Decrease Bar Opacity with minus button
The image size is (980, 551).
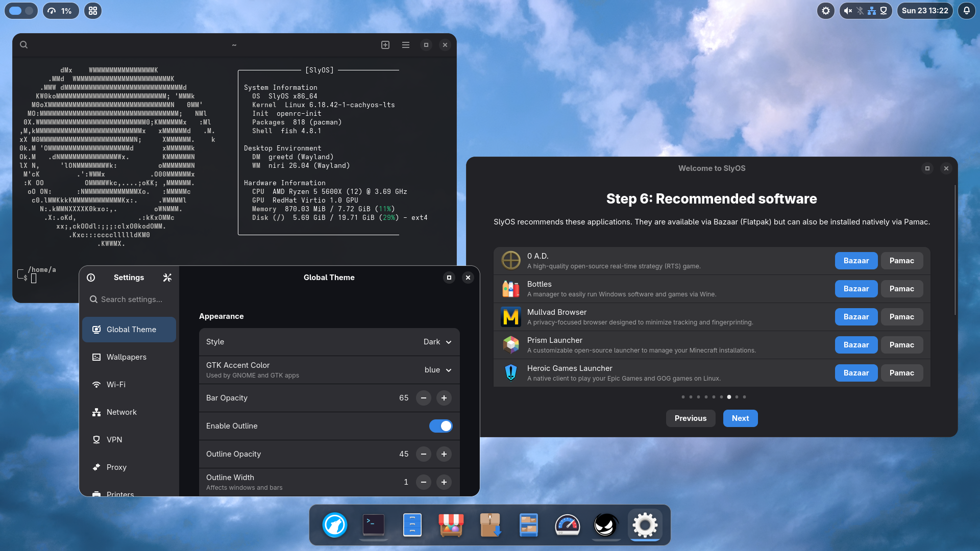point(424,398)
